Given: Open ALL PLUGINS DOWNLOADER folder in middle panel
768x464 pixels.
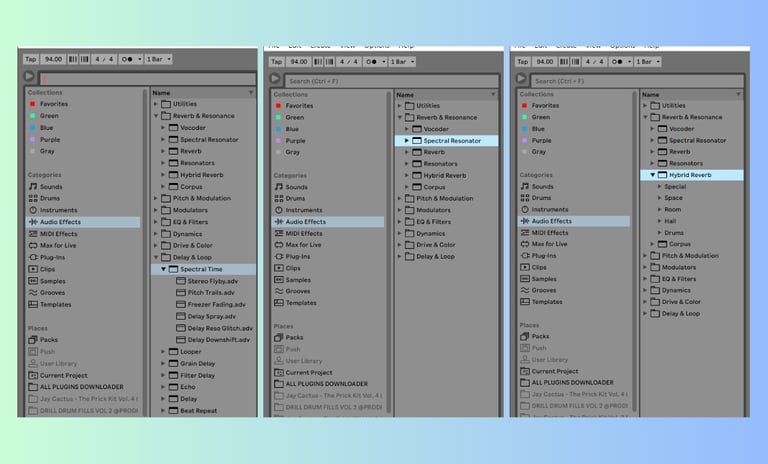Looking at the screenshot, I should click(321, 384).
